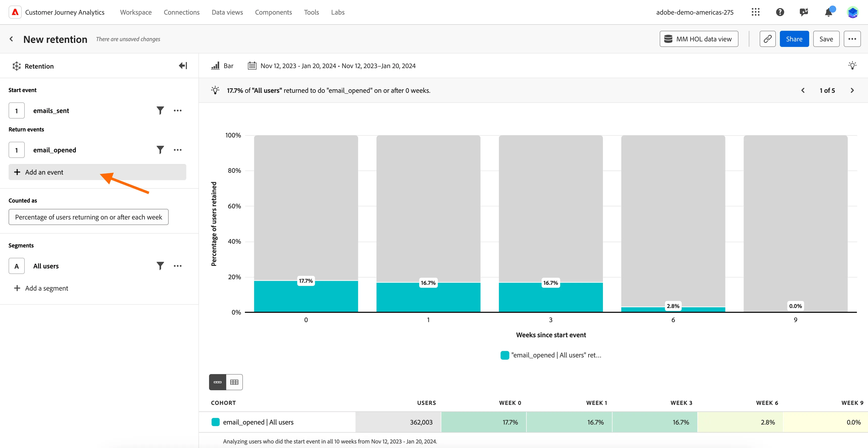This screenshot has width=868, height=448.
Task: Click Add an event
Action: [x=97, y=172]
